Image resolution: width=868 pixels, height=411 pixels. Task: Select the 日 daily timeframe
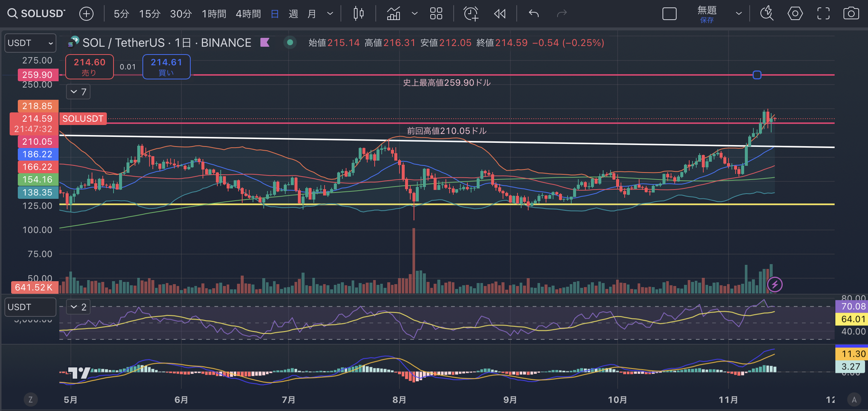(x=275, y=14)
